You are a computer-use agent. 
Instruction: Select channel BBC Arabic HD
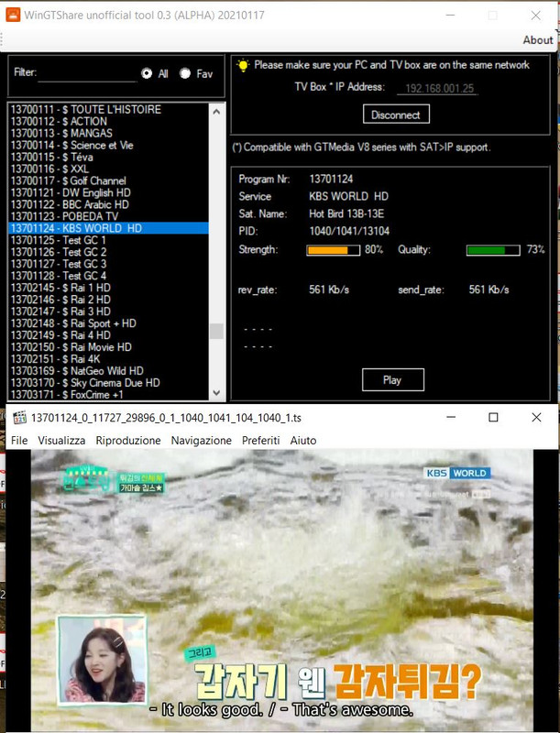[x=109, y=204]
